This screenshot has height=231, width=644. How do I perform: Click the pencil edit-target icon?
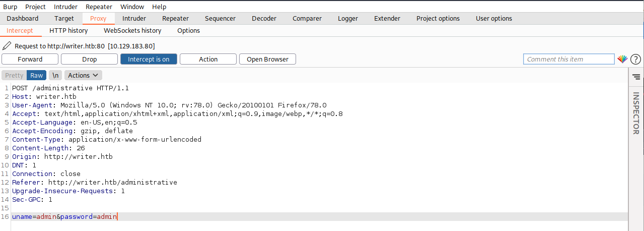(7, 46)
